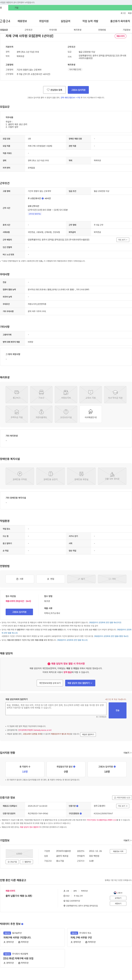Open 출하 납품기사 채용 (4.5톤) posting

[19, 896]
